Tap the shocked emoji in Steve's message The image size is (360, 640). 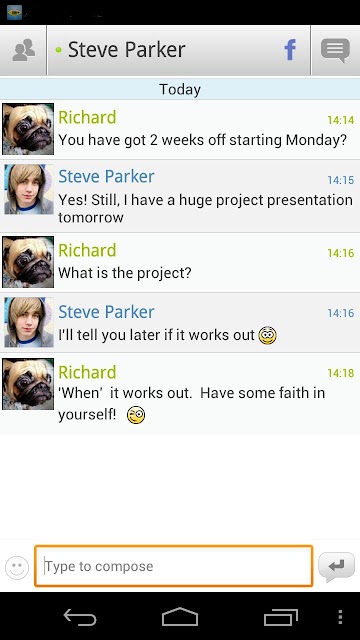tap(267, 336)
